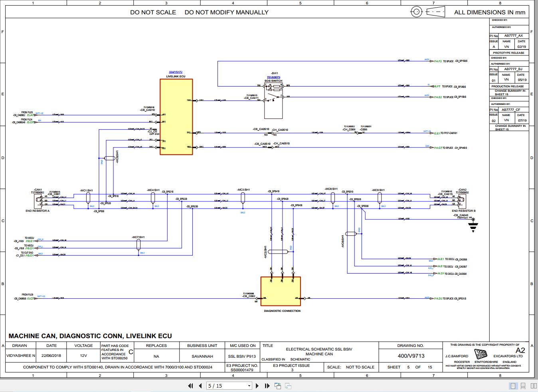The width and height of the screenshot is (538, 392).
Task: Follow the /3,A7 FROM FU25 reference link
Action: pos(29,115)
